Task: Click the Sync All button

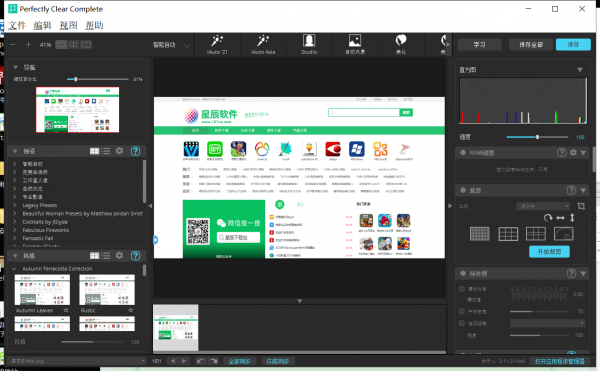Action: 239,361
